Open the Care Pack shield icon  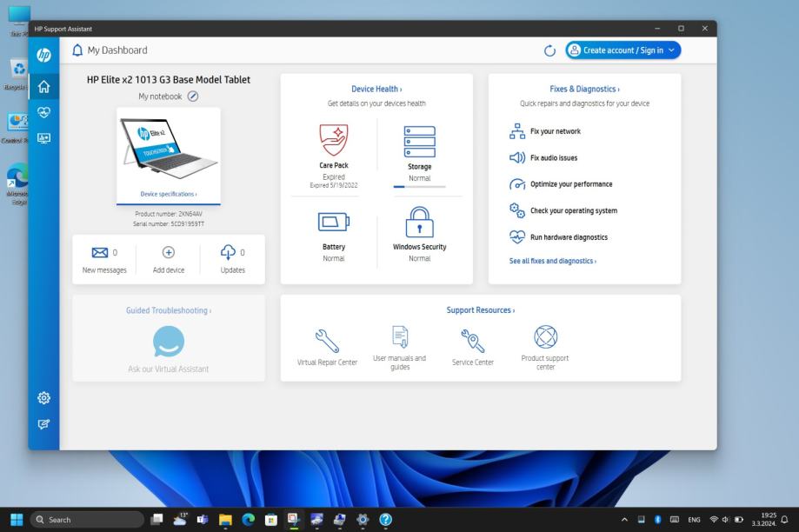coord(334,139)
